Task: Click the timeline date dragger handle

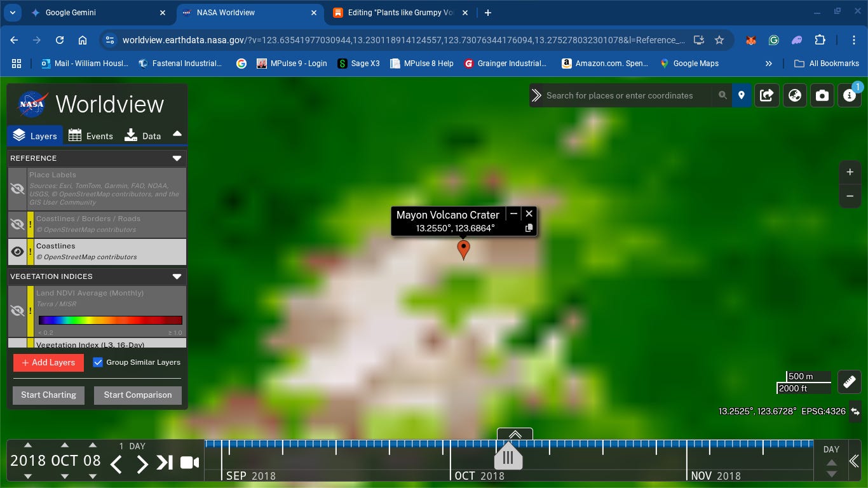Action: 508,456
